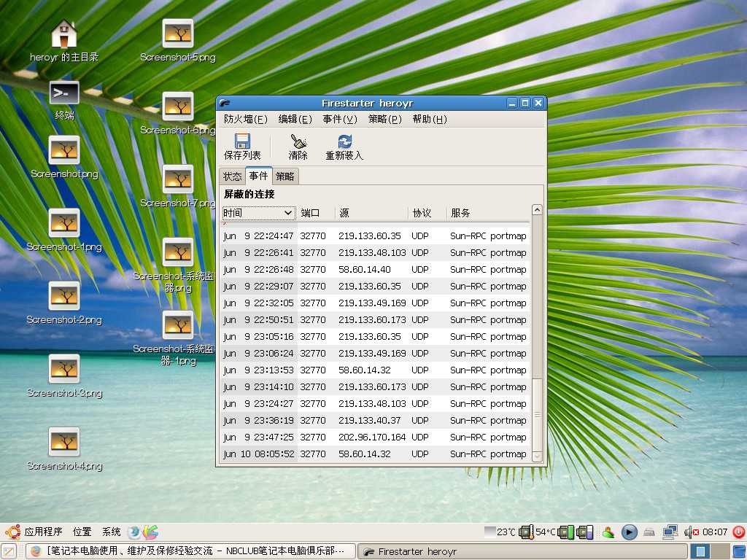Screen dimensions: 747x560
Task: Click the 清除 clear broom icon
Action: pos(298,141)
